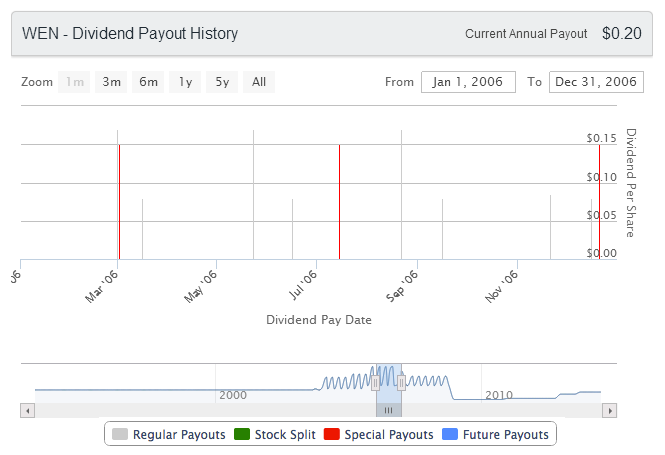Click the gray regular payout bar before Jul '06
Screen dimensions: 665x455
point(293,229)
